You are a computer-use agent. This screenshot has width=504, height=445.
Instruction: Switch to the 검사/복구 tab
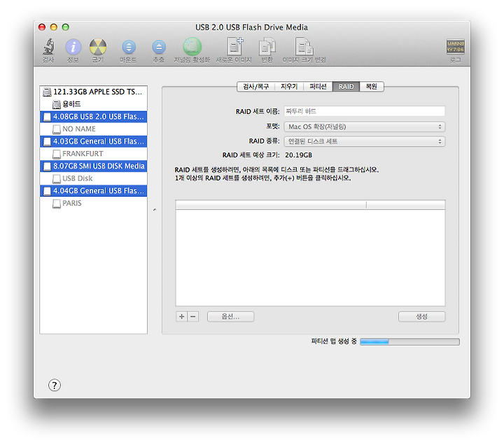pyautogui.click(x=256, y=87)
